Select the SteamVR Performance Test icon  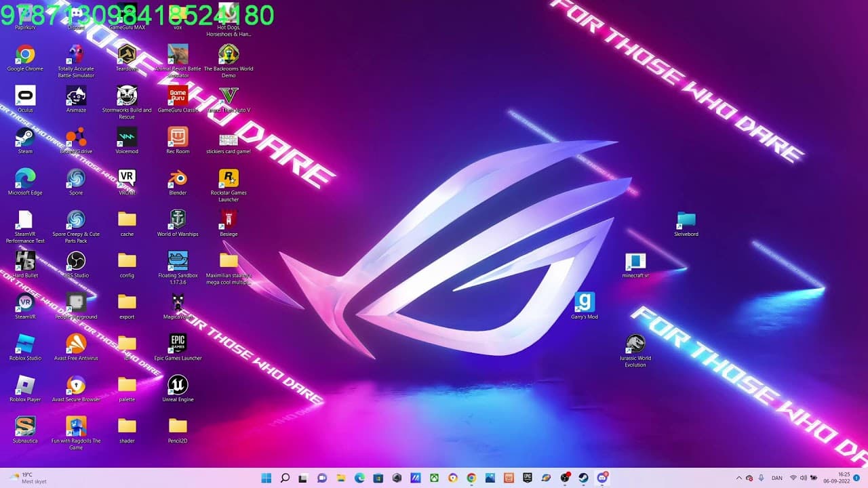[x=25, y=226]
